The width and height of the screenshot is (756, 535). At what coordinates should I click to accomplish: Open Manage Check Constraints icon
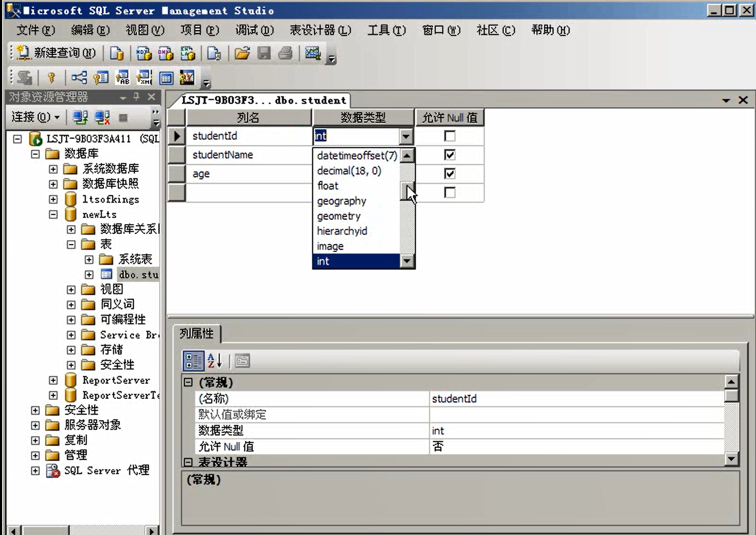[166, 78]
